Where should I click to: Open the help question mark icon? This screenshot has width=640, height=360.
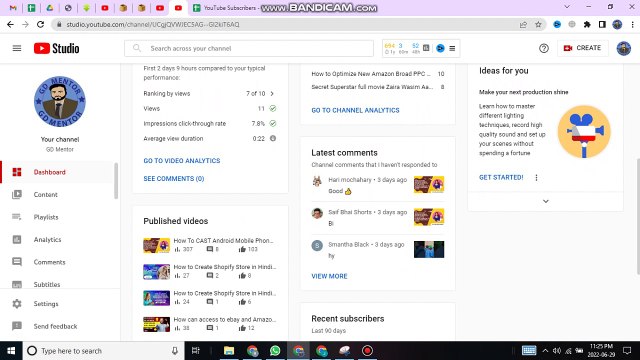coord(544,48)
